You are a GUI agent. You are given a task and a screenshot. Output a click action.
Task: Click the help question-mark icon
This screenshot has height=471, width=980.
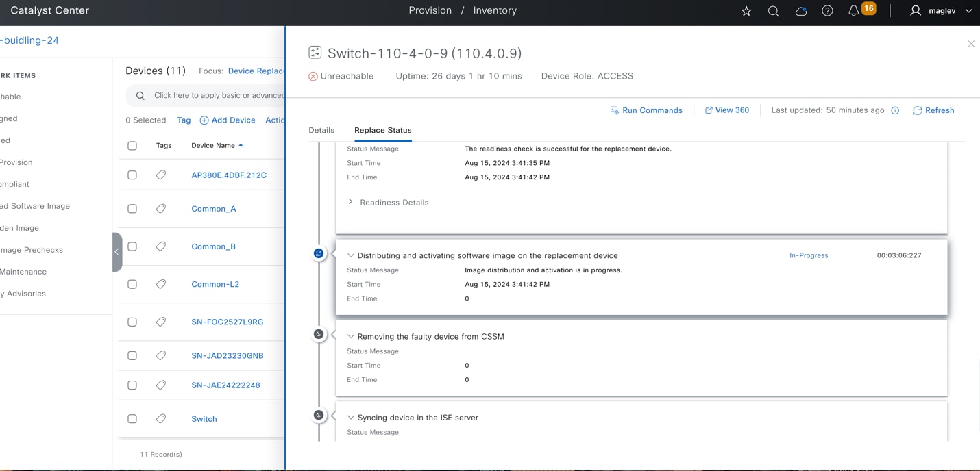pos(826,10)
